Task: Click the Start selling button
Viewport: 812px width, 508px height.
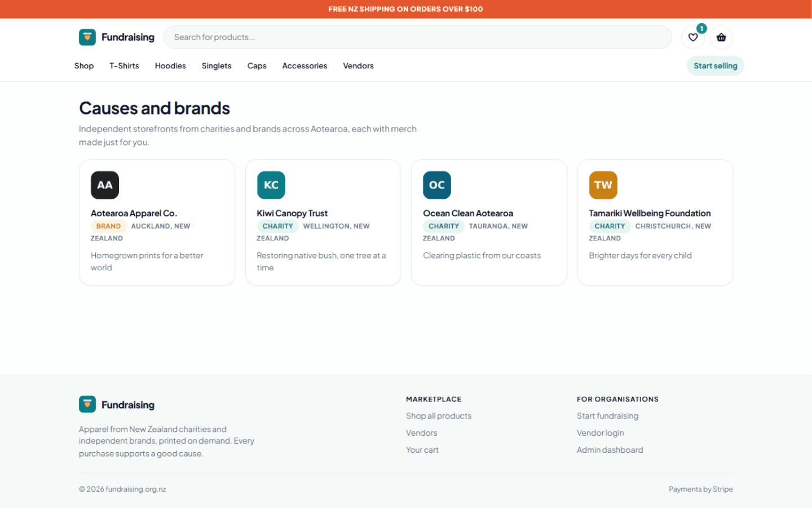Action: coord(716,66)
